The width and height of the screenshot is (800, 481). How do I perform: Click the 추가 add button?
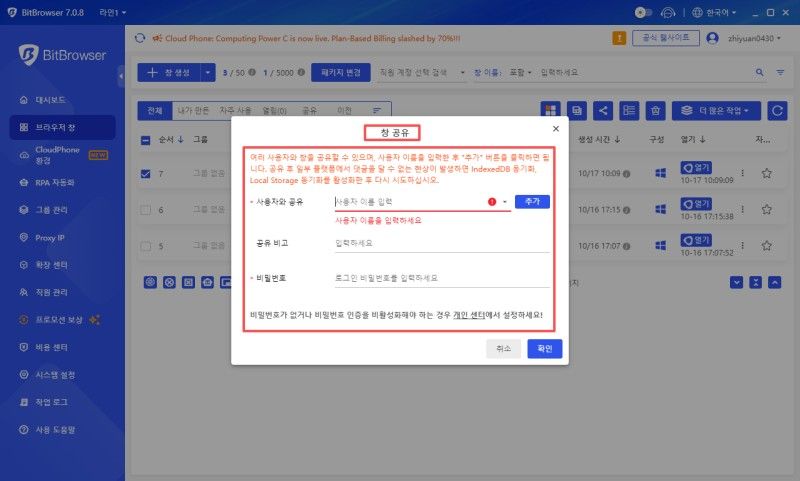(532, 202)
